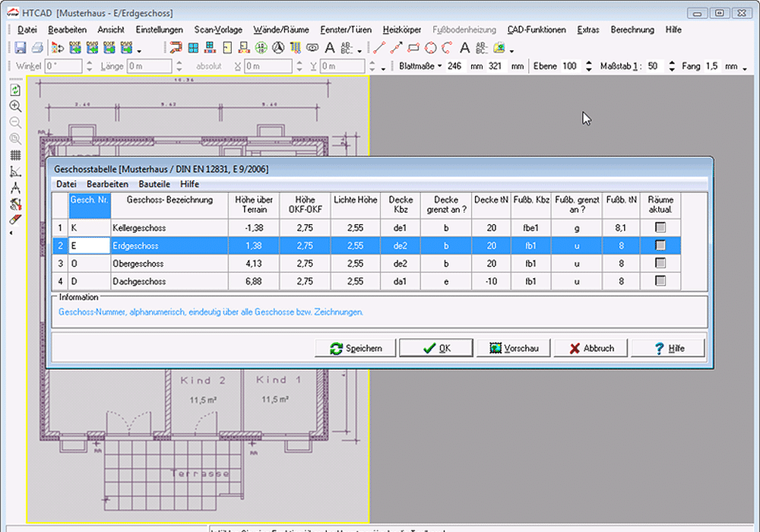Select the arrow line drawing tool

coord(397,47)
